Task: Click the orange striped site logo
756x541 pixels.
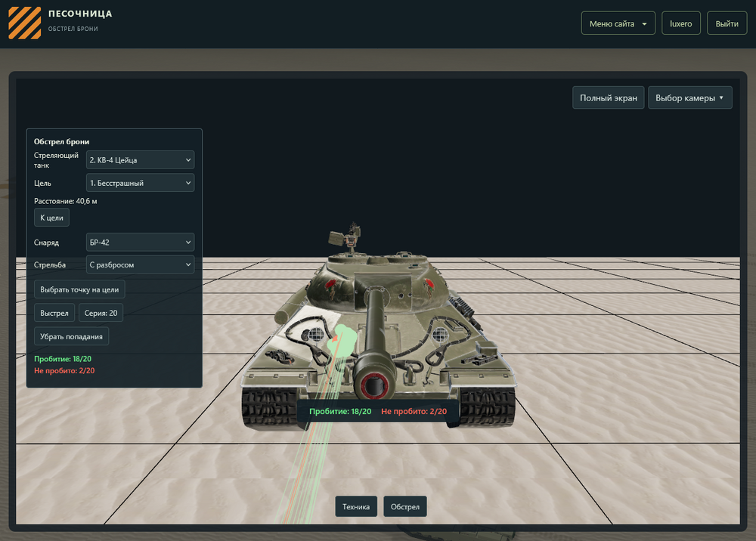Action: [x=25, y=23]
